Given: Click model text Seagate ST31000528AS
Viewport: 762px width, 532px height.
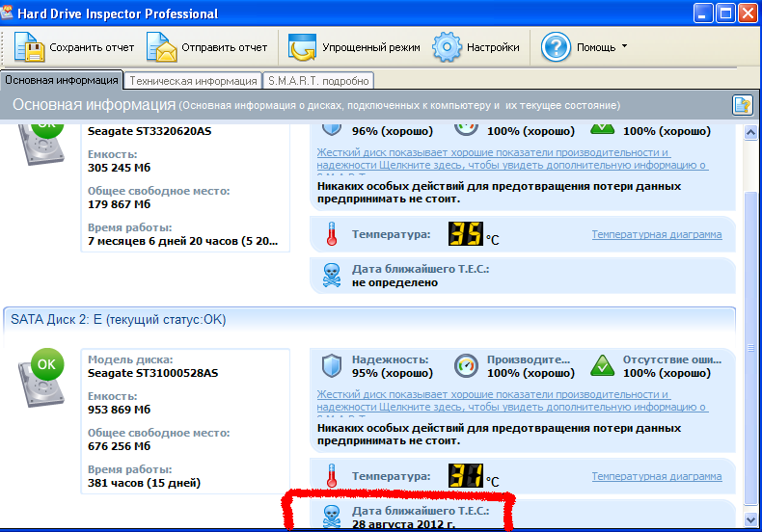Looking at the screenshot, I should (x=153, y=373).
